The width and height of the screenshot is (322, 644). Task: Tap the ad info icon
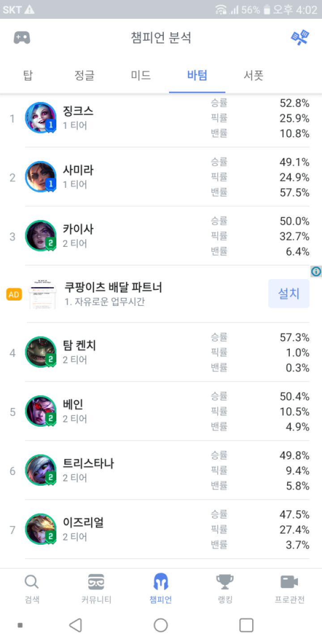(316, 271)
